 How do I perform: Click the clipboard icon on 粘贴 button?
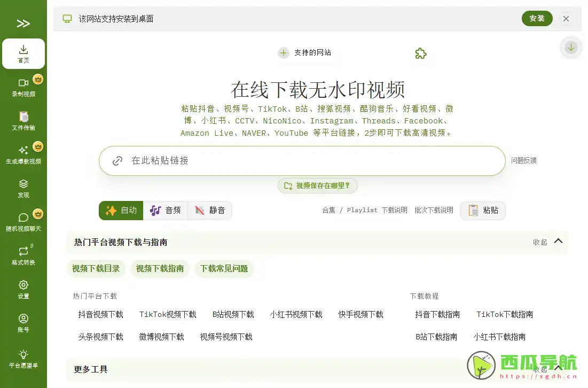pyautogui.click(x=473, y=211)
